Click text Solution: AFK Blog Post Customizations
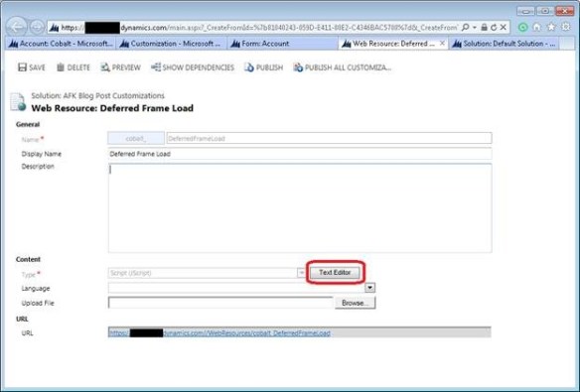Screen dimensions: 580x392 click(97, 95)
